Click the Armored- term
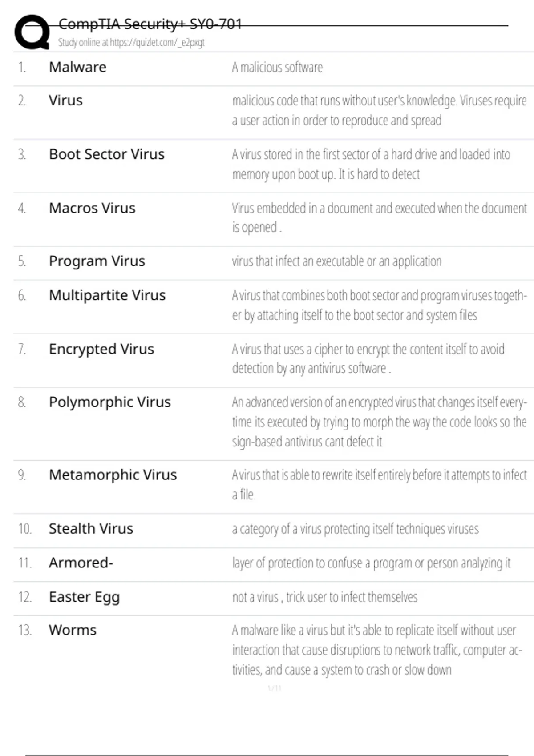The width and height of the screenshot is (534, 756). [x=81, y=563]
